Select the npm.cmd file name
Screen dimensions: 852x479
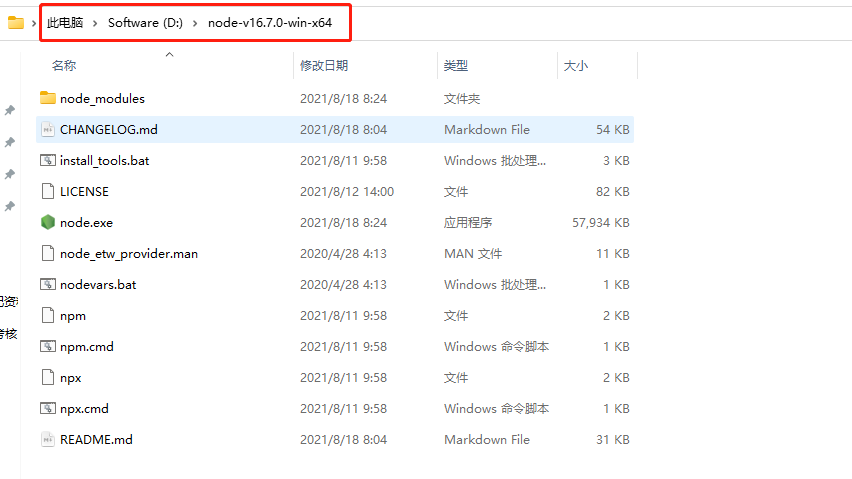point(86,346)
